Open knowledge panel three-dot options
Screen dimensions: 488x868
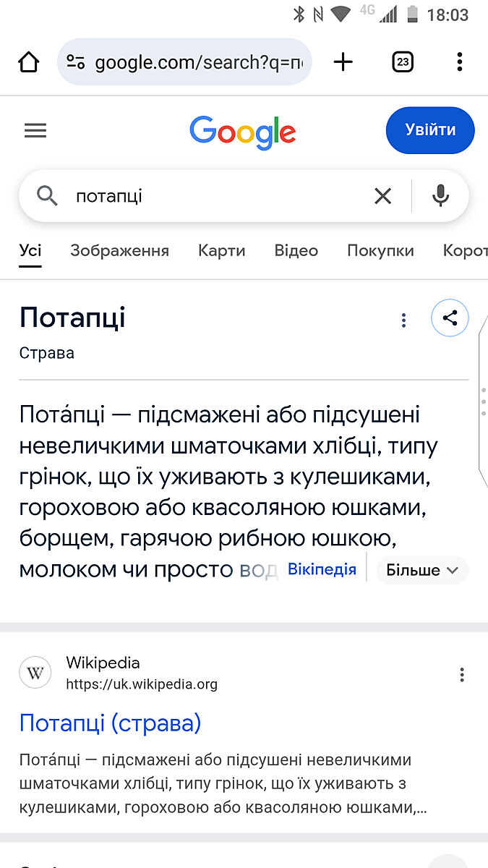pyautogui.click(x=403, y=320)
